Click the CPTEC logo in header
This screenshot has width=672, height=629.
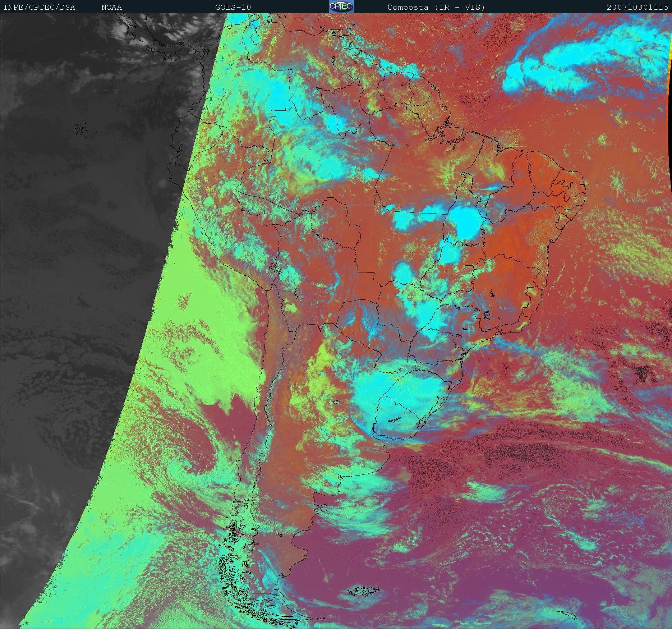[341, 6]
